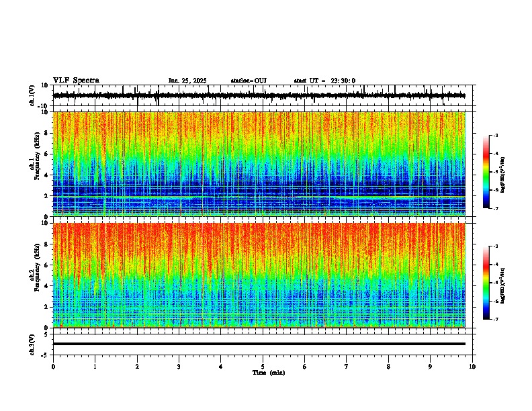Click the time axis tick label "10"
532x411 pixels.
(x=472, y=367)
